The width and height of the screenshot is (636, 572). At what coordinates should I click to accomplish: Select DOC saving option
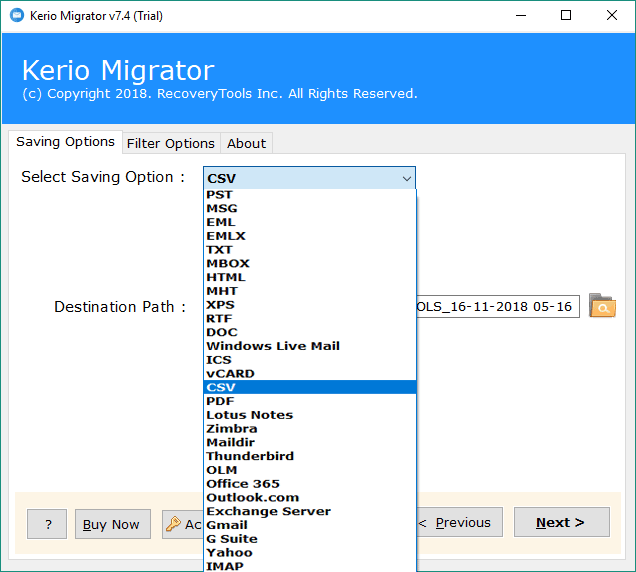[x=310, y=333]
